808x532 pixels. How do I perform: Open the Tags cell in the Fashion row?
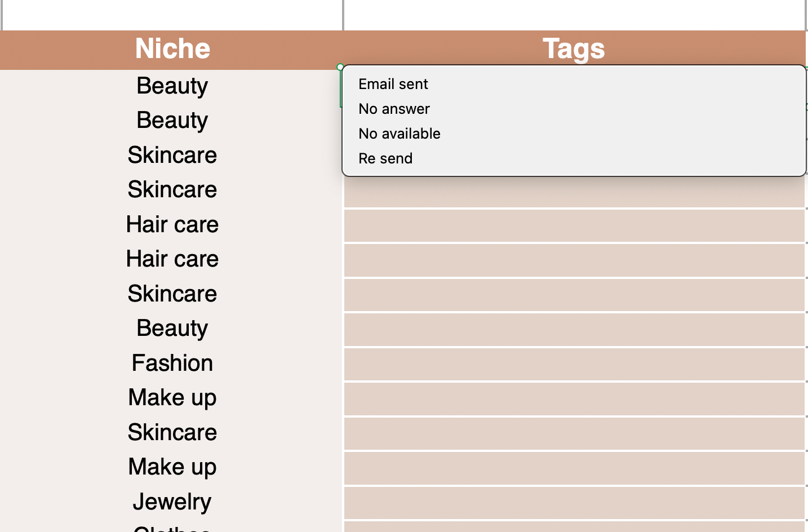click(x=574, y=364)
